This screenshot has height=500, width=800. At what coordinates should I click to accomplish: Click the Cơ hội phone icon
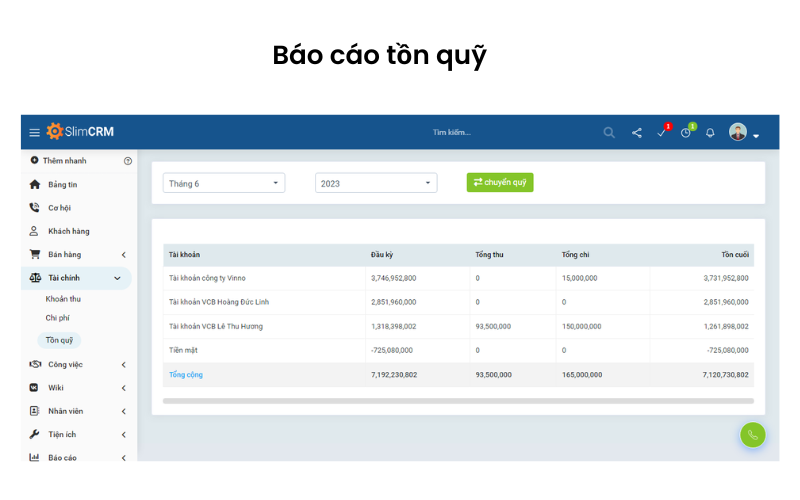click(34, 208)
